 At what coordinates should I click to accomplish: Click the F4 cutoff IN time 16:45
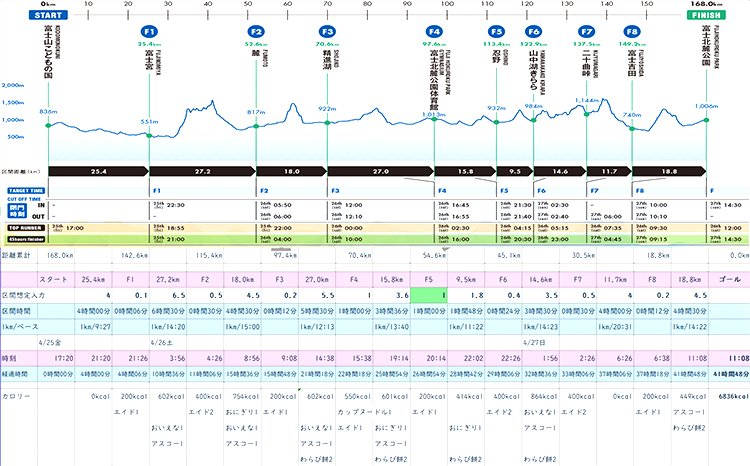click(x=460, y=205)
